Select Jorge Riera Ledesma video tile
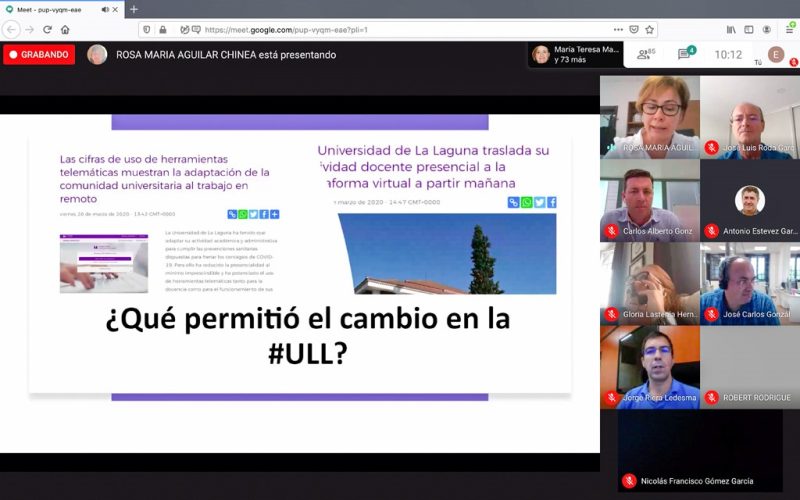This screenshot has height=500, width=800. click(x=650, y=367)
